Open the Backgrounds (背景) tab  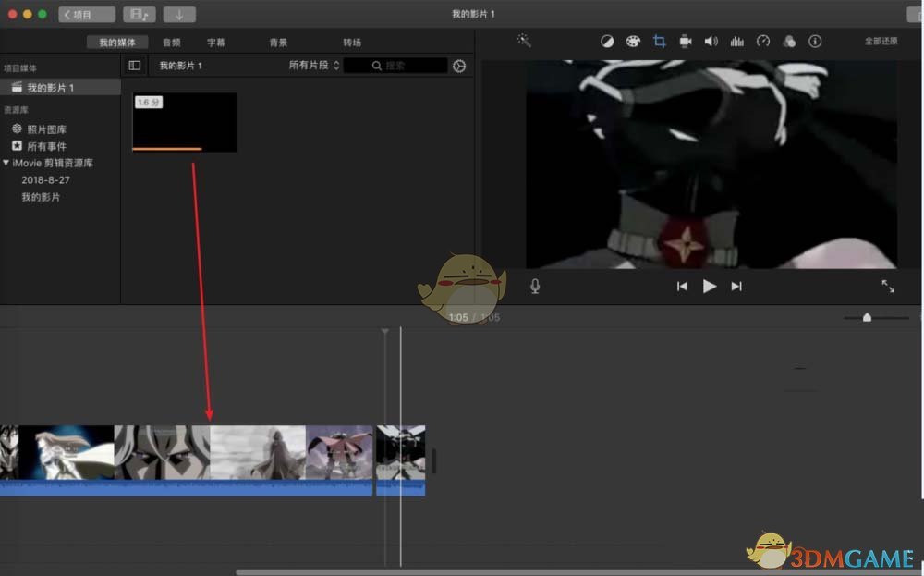(x=278, y=43)
